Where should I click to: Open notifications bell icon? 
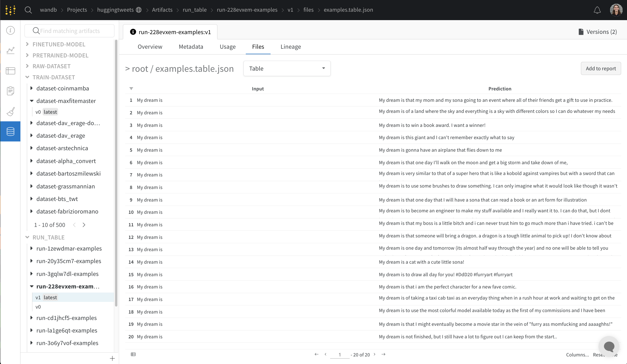pyautogui.click(x=597, y=10)
